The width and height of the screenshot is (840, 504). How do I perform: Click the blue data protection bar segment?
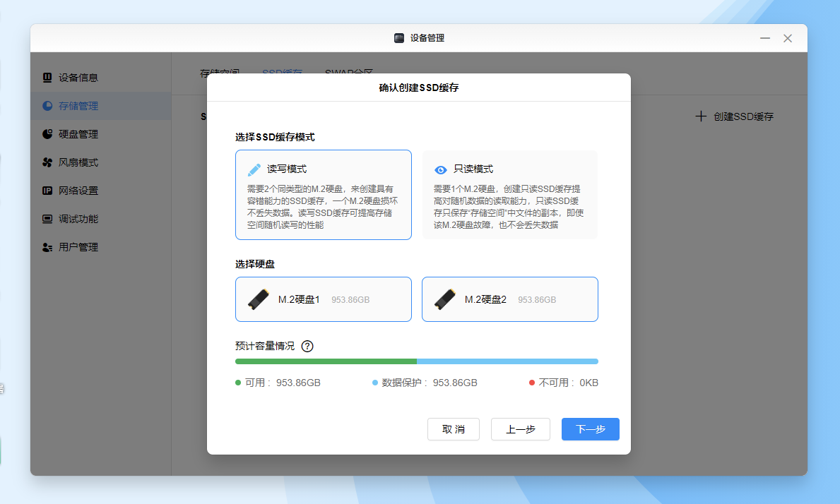click(x=507, y=361)
